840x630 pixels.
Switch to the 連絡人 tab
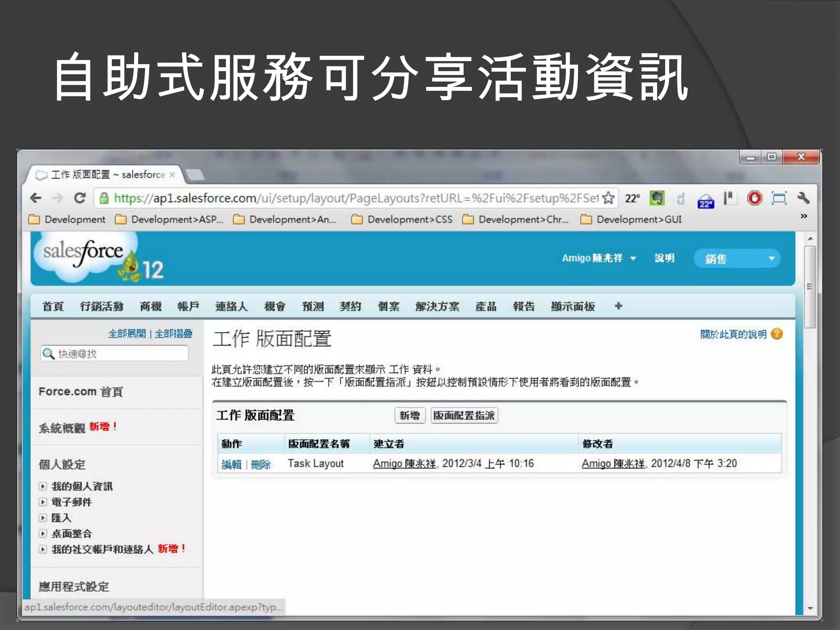pos(232,306)
